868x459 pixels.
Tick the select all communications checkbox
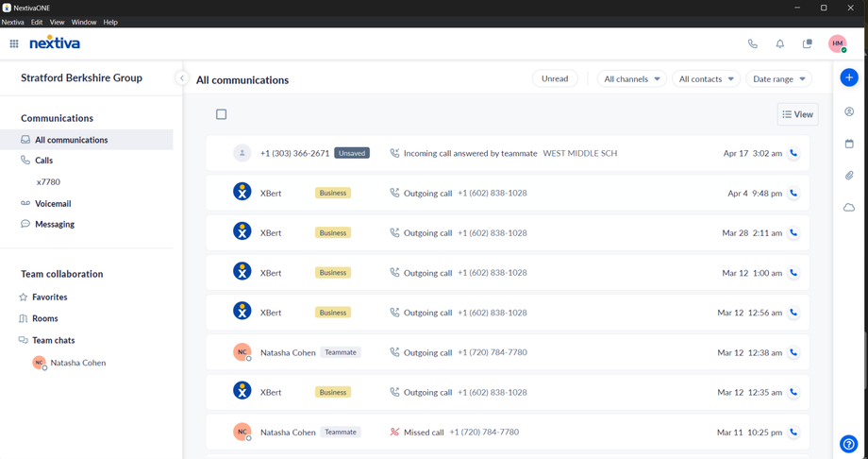pyautogui.click(x=222, y=114)
